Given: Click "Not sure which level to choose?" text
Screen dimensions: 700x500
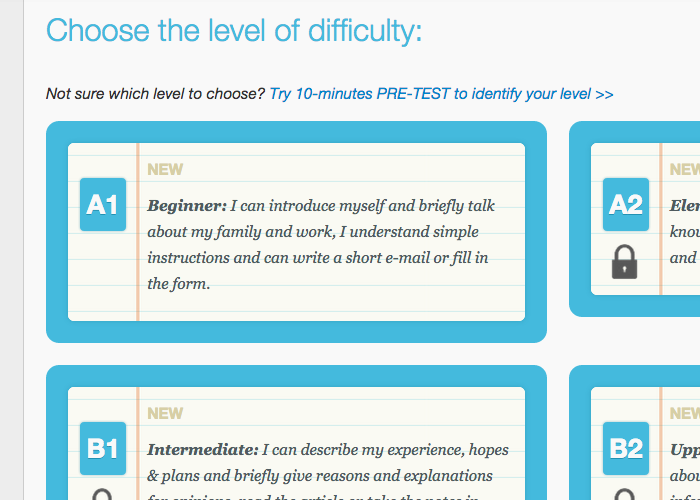Looking at the screenshot, I should pos(155,94).
